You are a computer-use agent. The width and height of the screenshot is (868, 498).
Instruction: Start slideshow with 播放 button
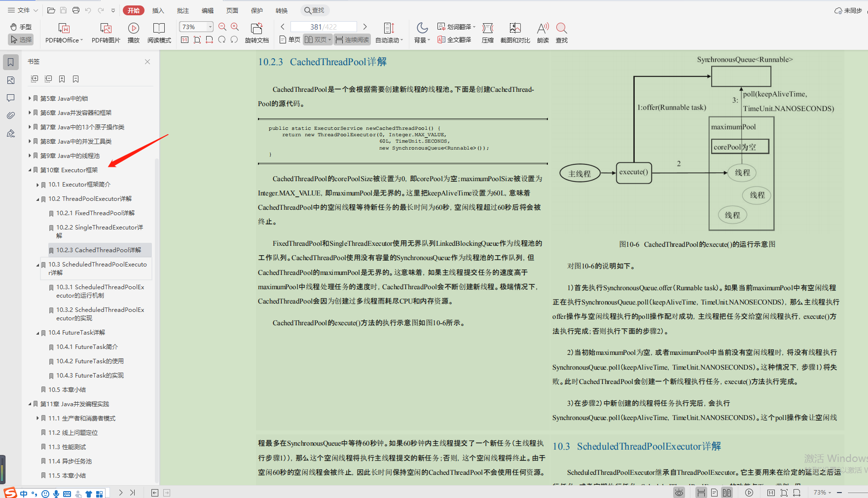tap(134, 33)
